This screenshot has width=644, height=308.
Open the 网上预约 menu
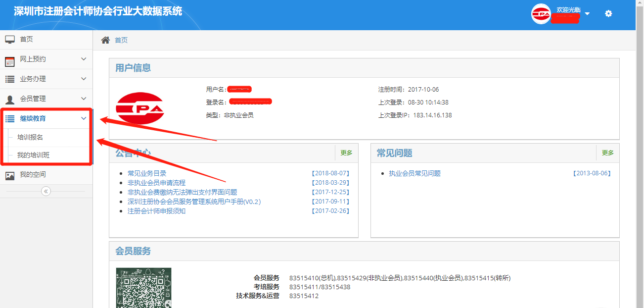(x=33, y=59)
